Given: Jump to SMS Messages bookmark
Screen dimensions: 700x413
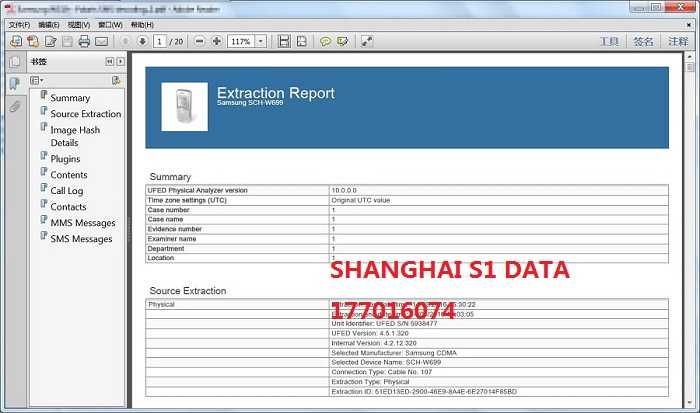Looking at the screenshot, I should [81, 239].
